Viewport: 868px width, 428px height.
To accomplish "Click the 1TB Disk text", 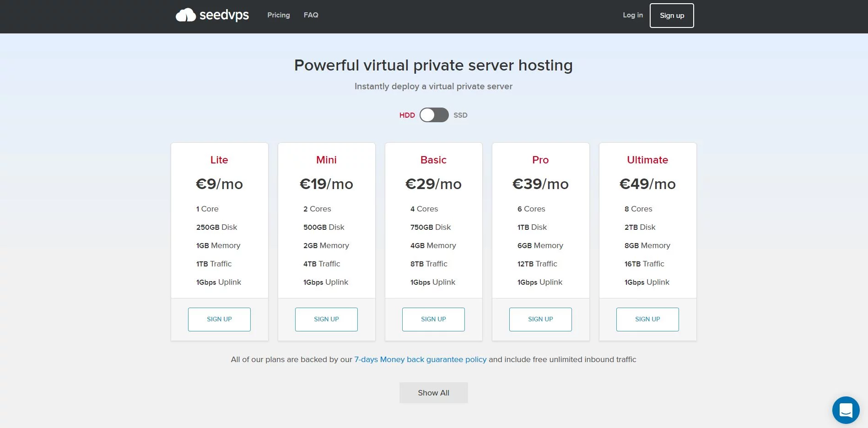I will coord(532,227).
